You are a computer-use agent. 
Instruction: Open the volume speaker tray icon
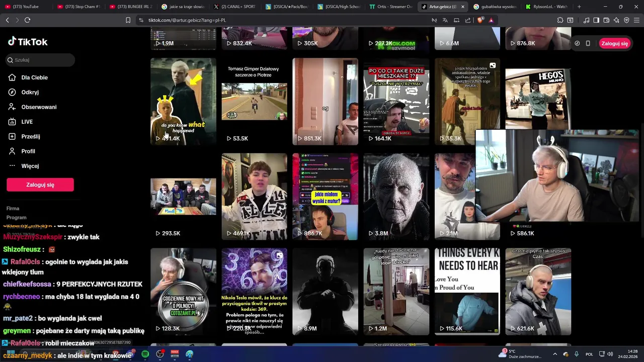pos(610,354)
